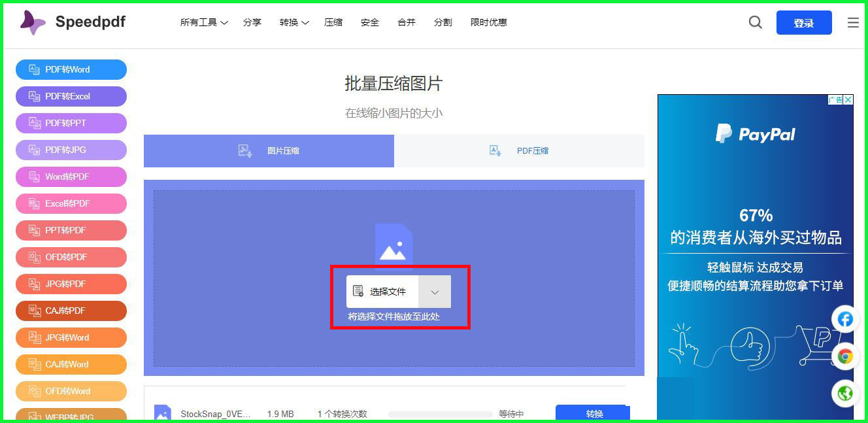Expand the arrow beside 选择文件 button
Viewport: 868px width, 423px height.
[435, 292]
